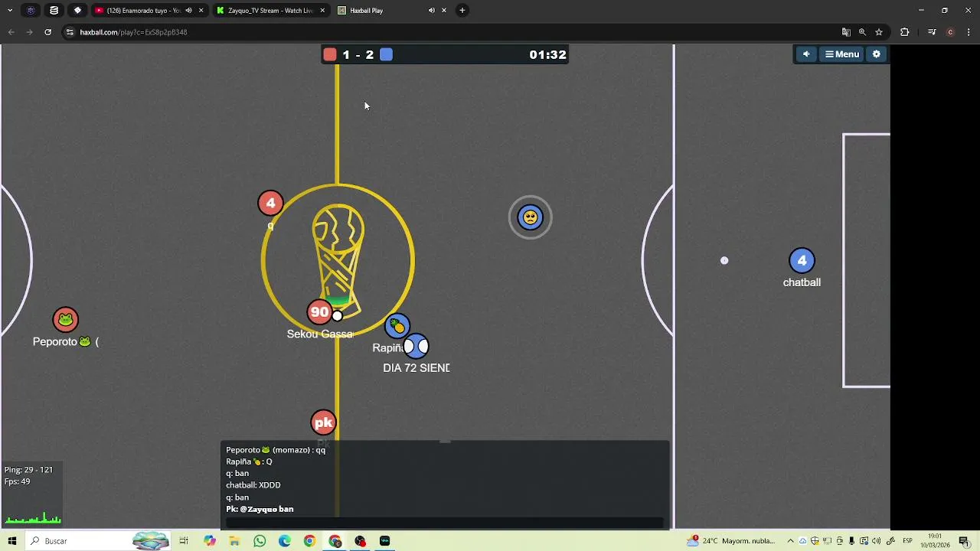980x551 pixels.
Task: Select the red player 90 Sekou disc
Action: [319, 312]
